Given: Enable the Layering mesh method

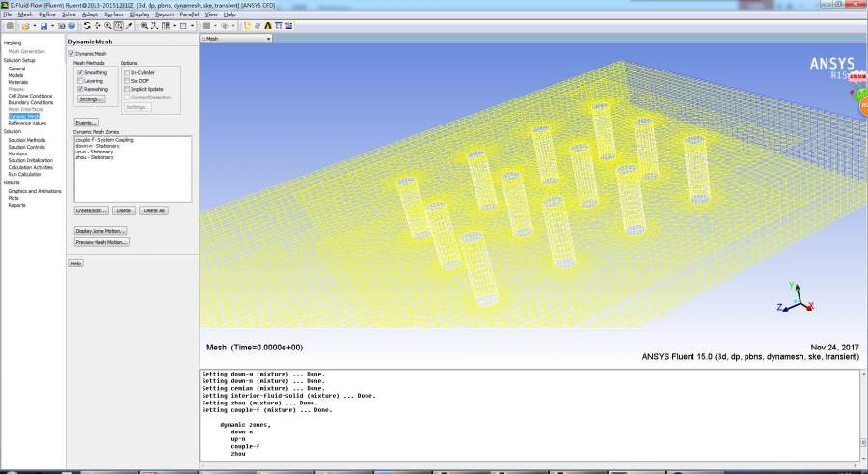Looking at the screenshot, I should coord(80,81).
